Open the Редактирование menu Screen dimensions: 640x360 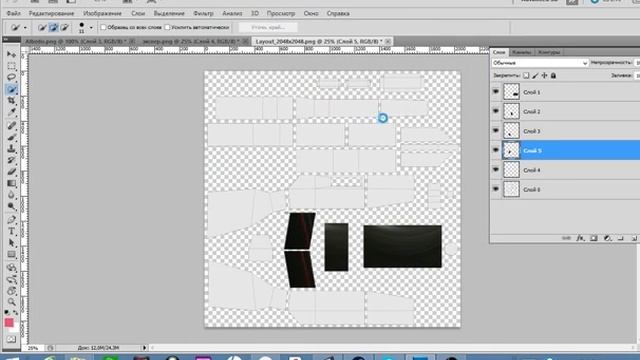coord(51,13)
